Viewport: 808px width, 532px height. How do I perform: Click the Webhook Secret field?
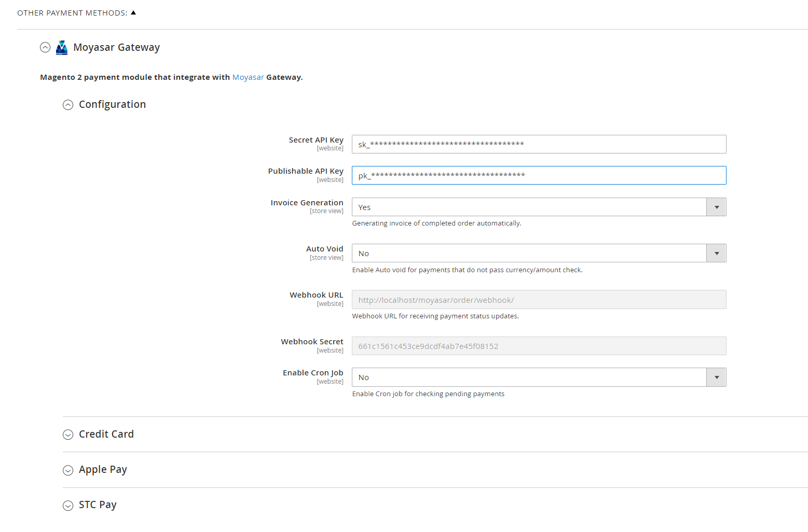pyautogui.click(x=539, y=346)
